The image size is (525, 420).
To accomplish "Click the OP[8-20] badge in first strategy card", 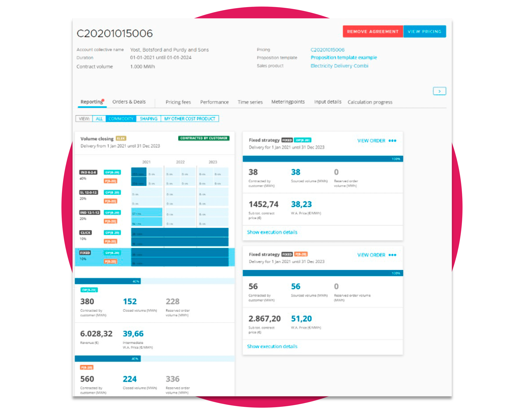I will point(302,140).
